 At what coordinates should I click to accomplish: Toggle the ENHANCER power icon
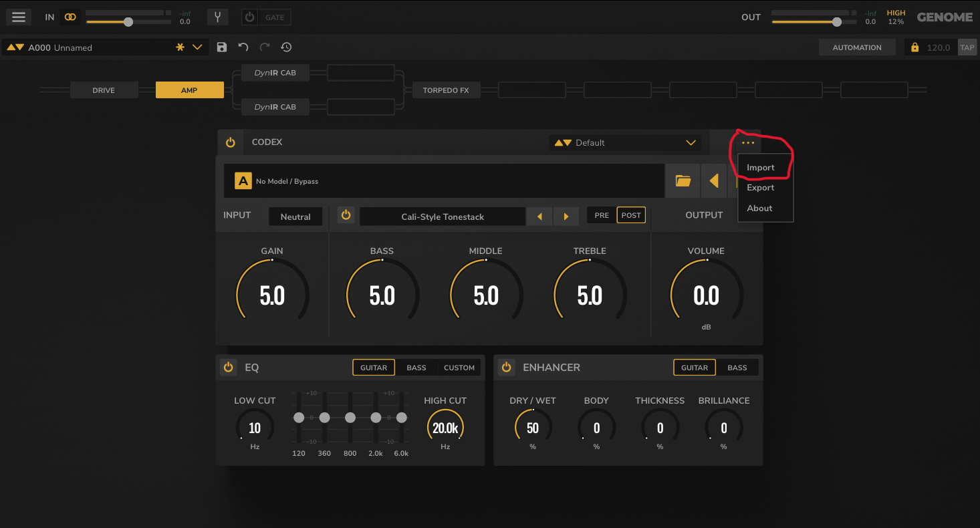point(506,367)
